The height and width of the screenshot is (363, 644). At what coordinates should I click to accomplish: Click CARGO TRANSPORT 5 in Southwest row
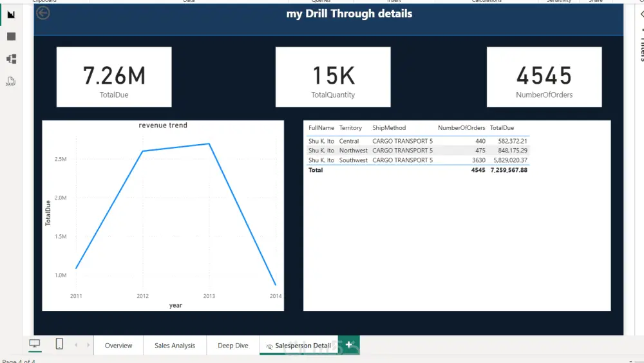pos(402,160)
